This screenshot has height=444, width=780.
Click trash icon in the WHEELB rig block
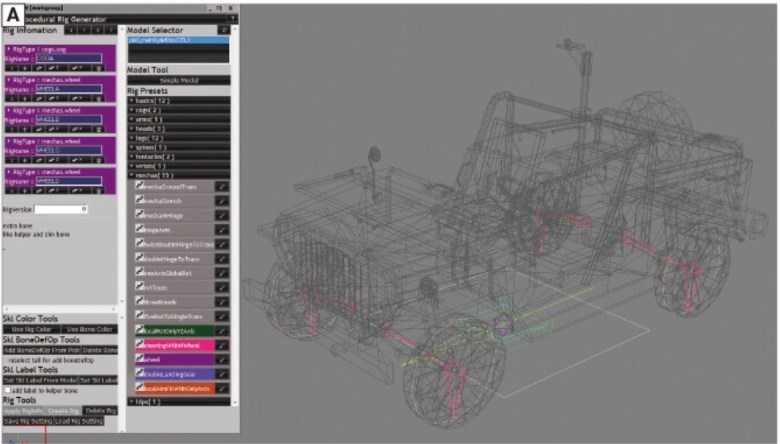click(98, 129)
